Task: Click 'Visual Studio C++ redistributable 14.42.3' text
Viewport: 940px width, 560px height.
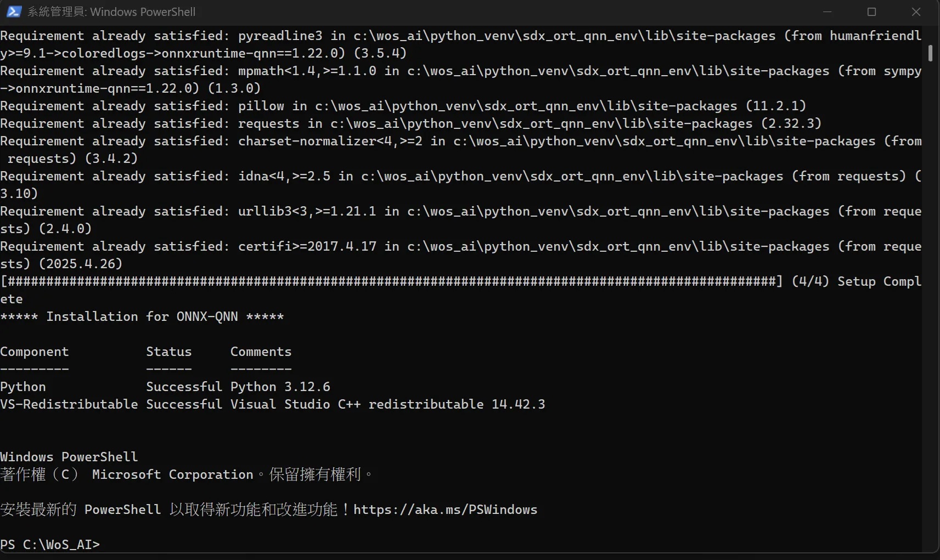Action: 388,404
